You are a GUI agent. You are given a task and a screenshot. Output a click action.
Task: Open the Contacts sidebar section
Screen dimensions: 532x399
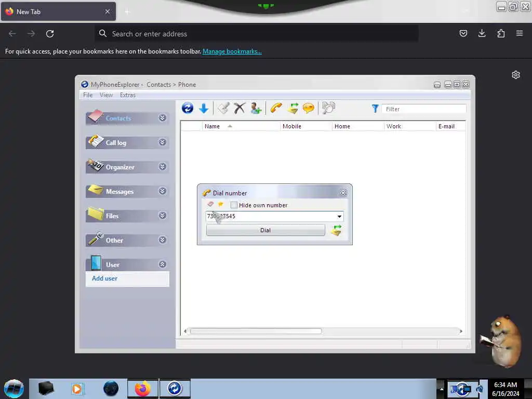pos(127,118)
